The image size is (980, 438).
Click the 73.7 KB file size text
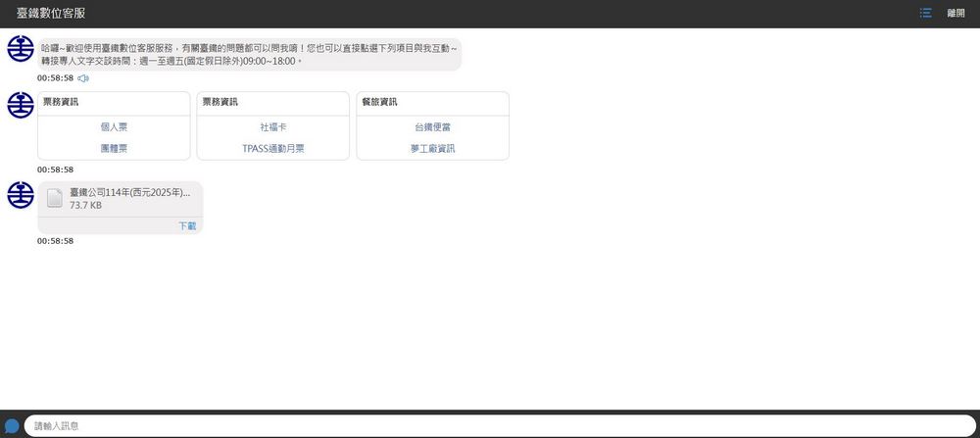coord(85,205)
